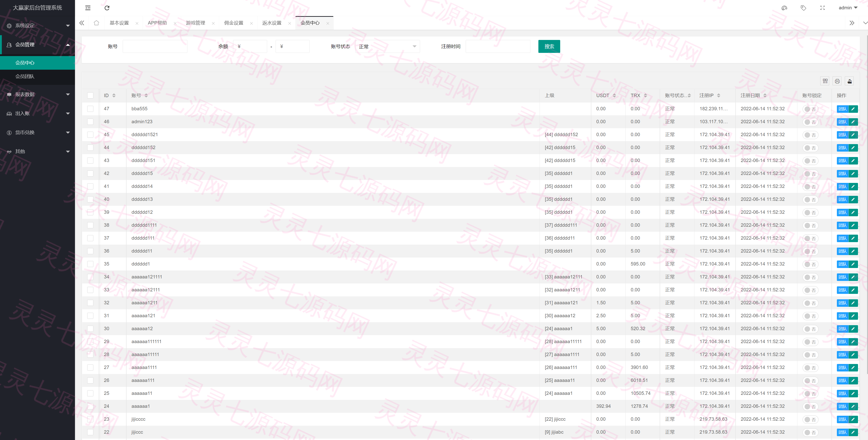Collapse the 会员管理 sidebar menu
Image resolution: width=868 pixels, height=440 pixels.
click(x=37, y=44)
